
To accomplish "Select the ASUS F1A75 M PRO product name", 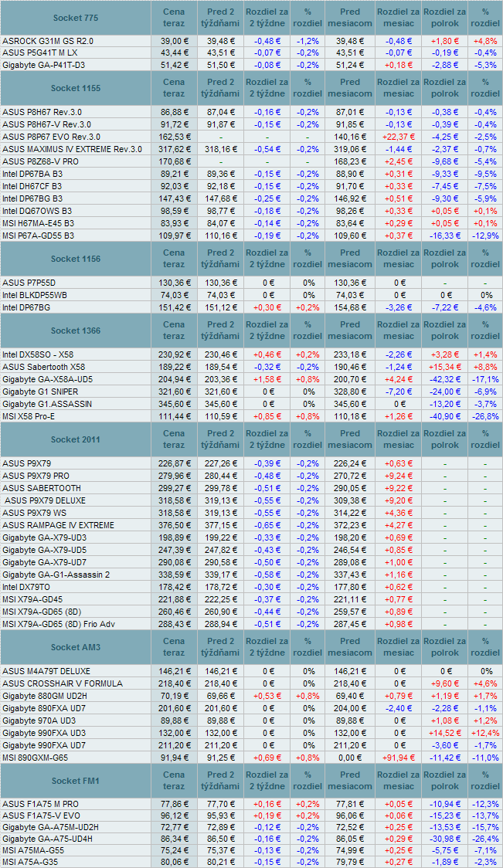I will 40,804.
